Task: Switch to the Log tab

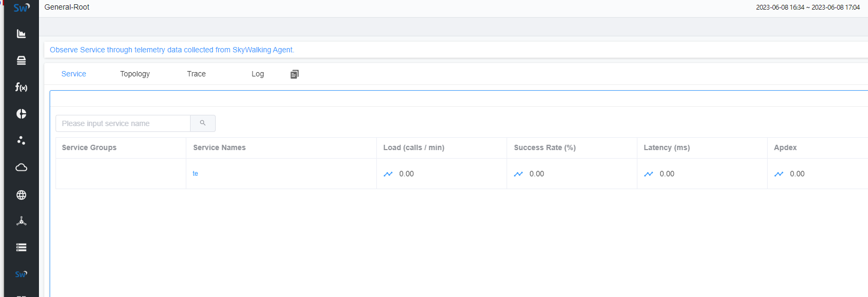Action: coord(258,74)
